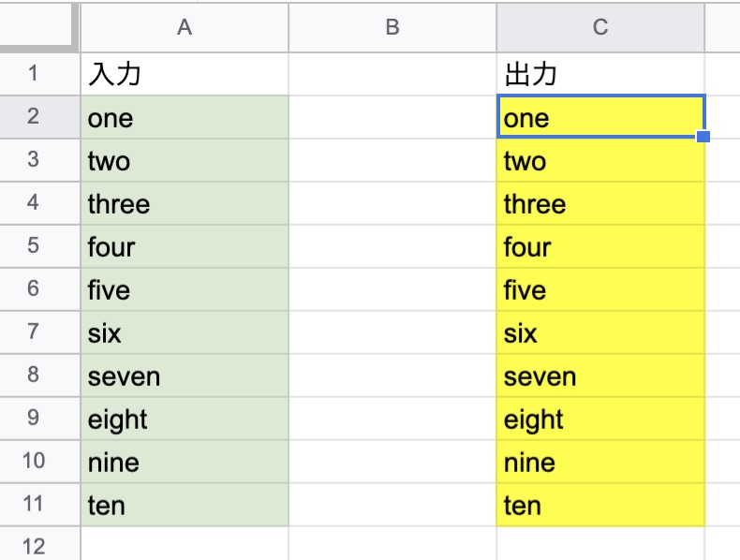This screenshot has width=740, height=560.
Task: Click the select-all corner box
Action: 39,26
